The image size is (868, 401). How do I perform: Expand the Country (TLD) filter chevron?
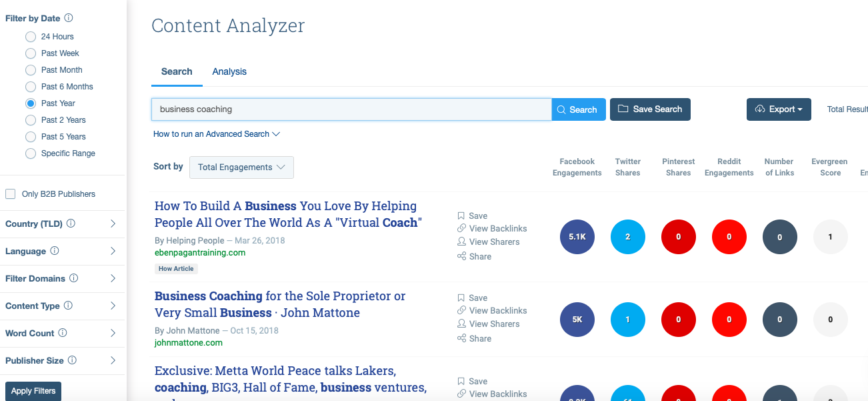click(x=113, y=224)
